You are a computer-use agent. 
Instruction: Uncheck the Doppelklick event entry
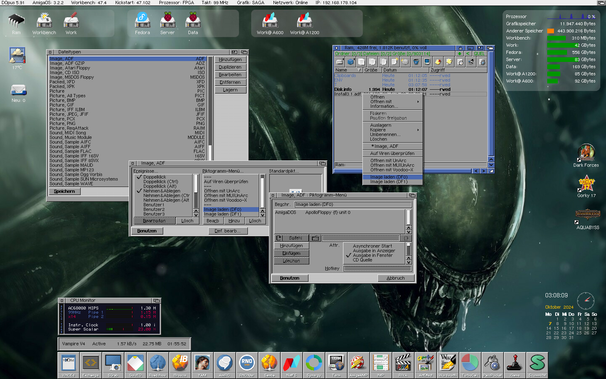pyautogui.click(x=163, y=177)
